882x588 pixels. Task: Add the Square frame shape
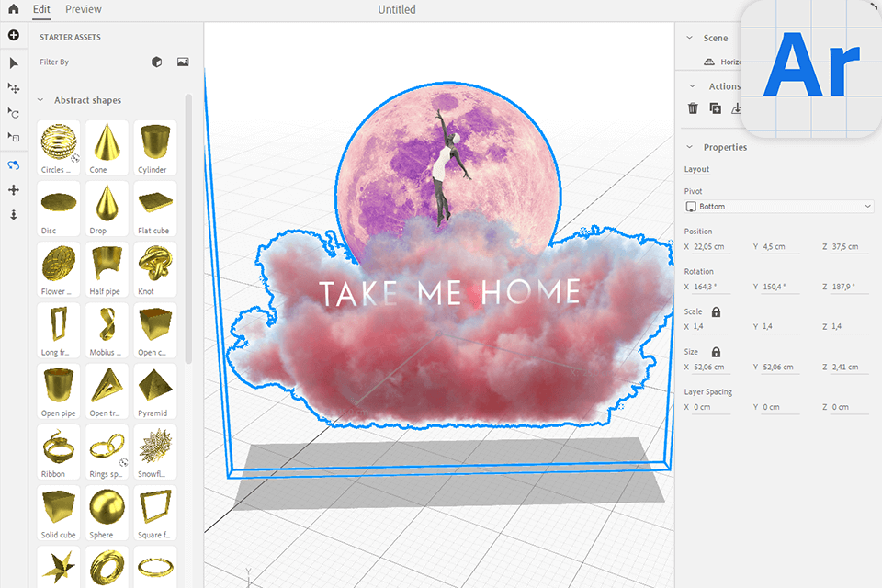(x=155, y=512)
